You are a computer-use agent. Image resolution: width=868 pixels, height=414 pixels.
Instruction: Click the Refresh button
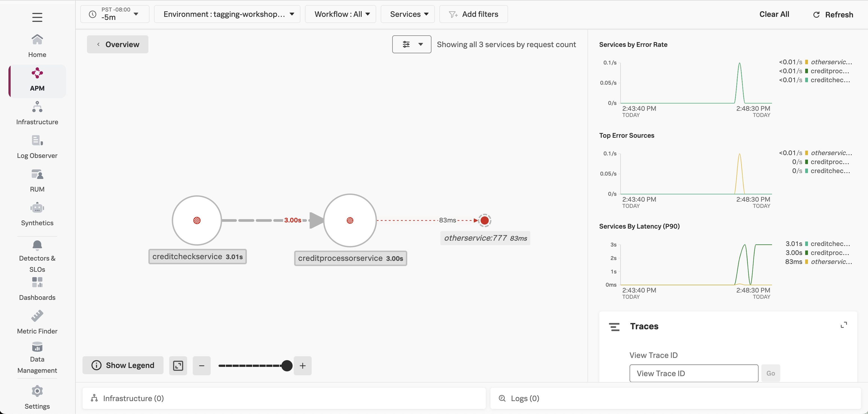click(x=833, y=15)
